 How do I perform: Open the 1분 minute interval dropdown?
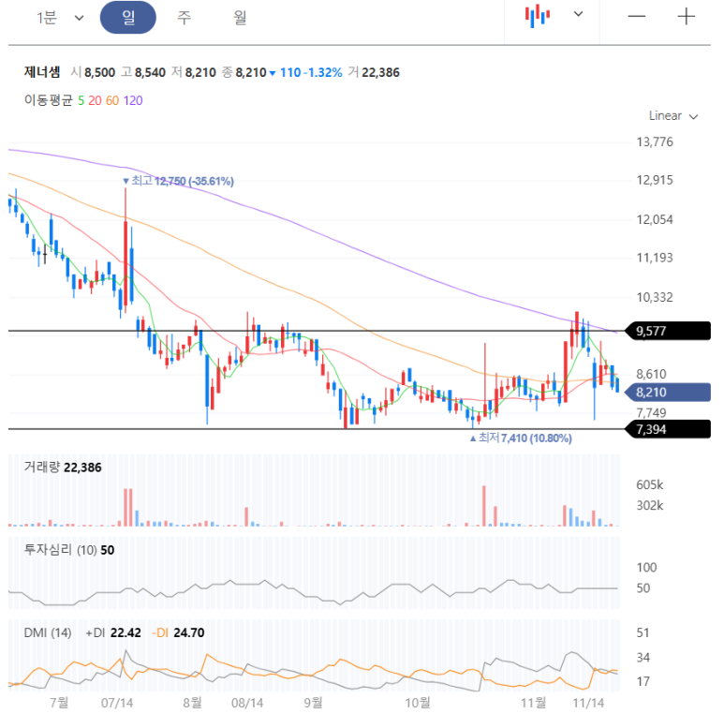(60, 18)
